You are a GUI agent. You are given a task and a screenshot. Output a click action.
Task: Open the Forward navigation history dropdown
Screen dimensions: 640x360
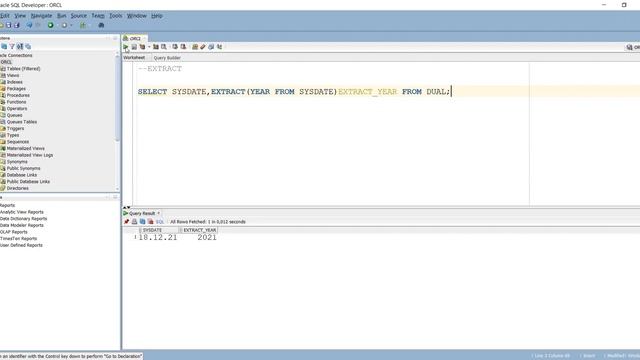pos(71,25)
